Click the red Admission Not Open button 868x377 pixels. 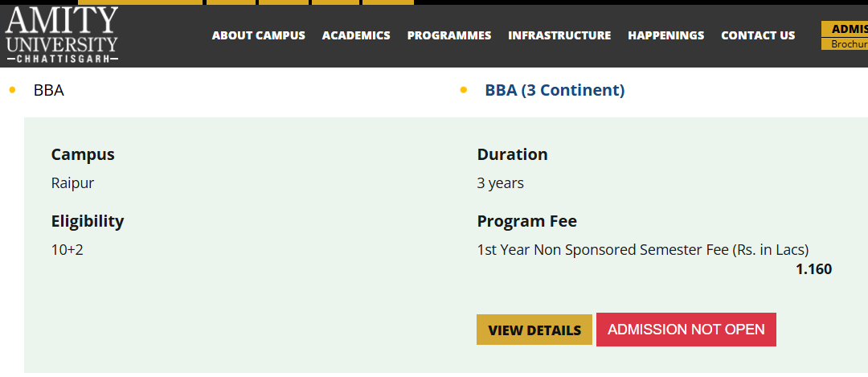coord(686,330)
